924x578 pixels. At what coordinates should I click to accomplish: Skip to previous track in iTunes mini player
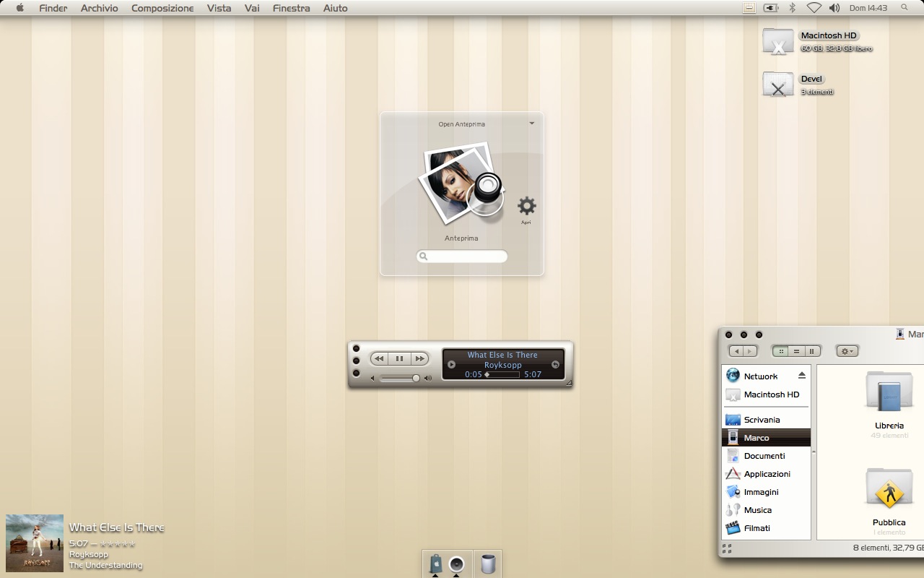[x=379, y=358]
